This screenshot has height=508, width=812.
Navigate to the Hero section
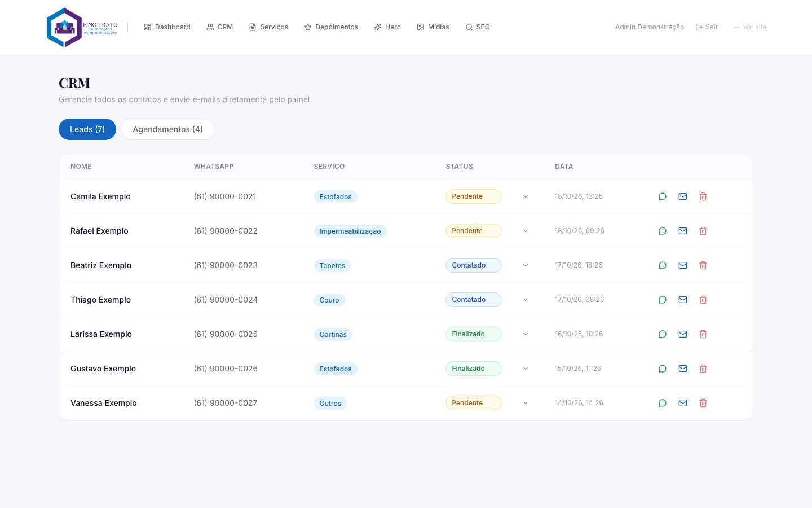387,27
